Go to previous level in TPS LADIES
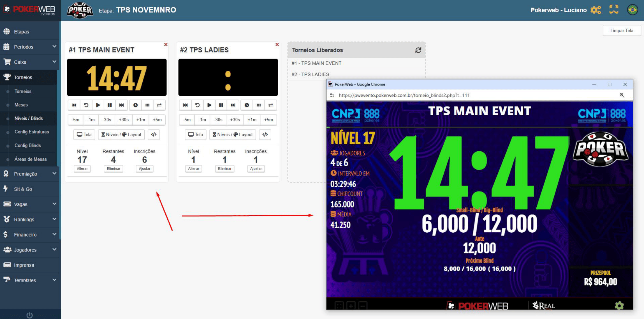Viewport: 644px width, 319px height. [185, 105]
